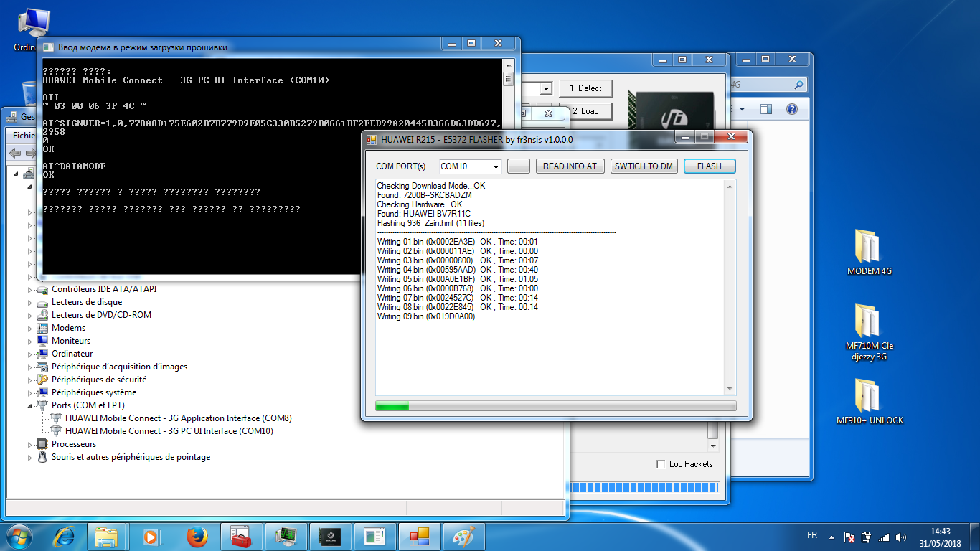Select HUAWEI 3G Application Interface (COM8) device
Image resolution: width=980 pixels, height=551 pixels.
tap(178, 418)
